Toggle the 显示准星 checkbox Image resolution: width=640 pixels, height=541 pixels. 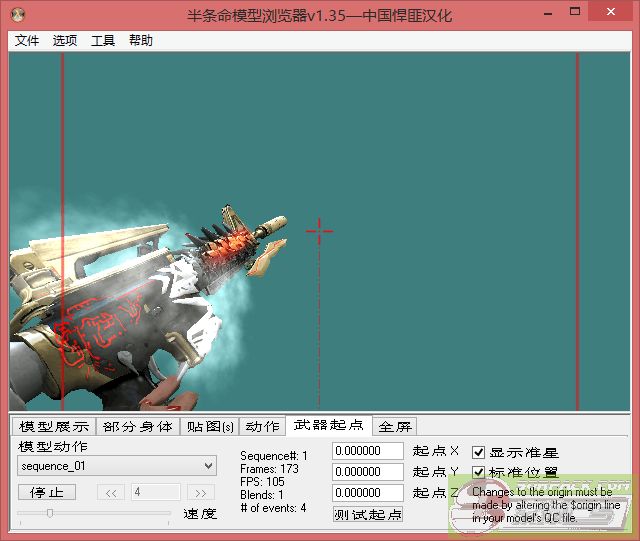(x=479, y=452)
